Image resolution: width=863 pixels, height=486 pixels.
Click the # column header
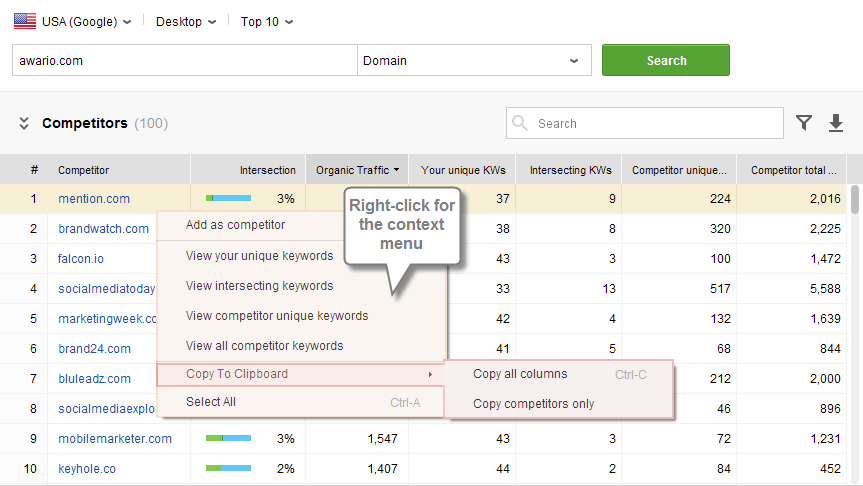(x=34, y=170)
